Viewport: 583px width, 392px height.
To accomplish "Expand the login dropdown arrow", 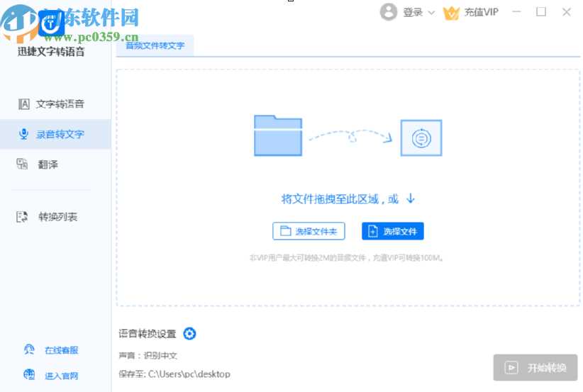I will click(431, 13).
